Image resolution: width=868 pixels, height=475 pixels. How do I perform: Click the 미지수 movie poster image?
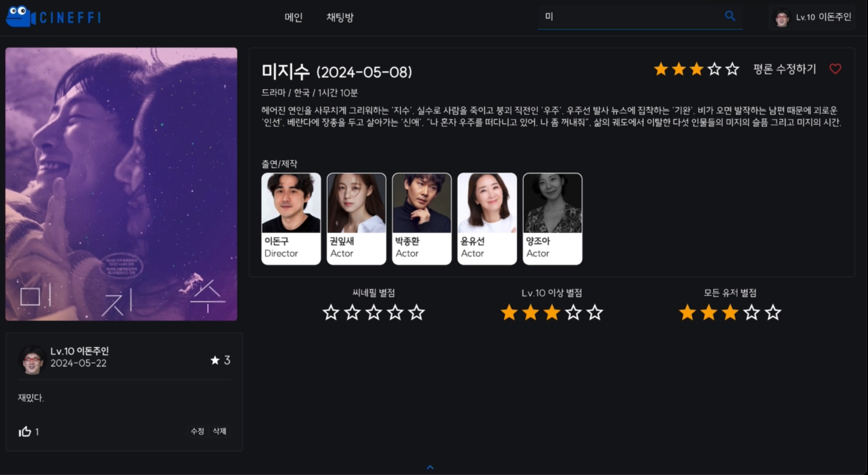point(121,184)
